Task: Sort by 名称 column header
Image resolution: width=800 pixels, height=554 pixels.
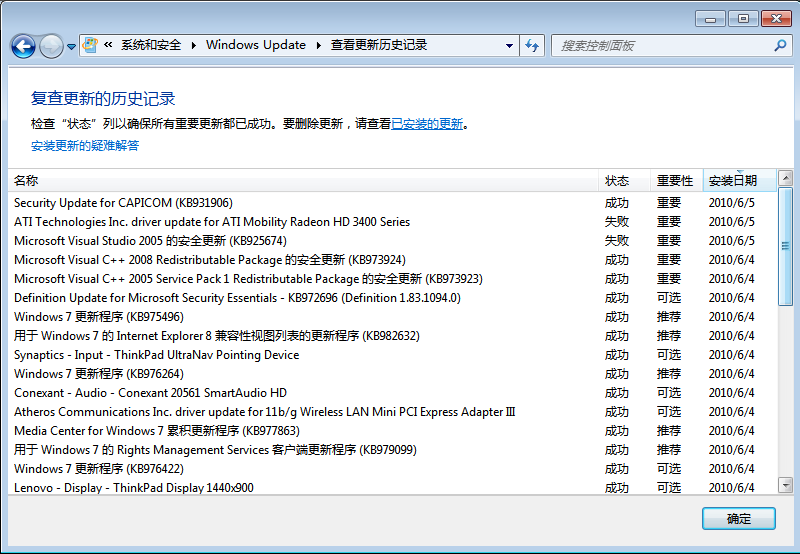Action: (x=303, y=181)
